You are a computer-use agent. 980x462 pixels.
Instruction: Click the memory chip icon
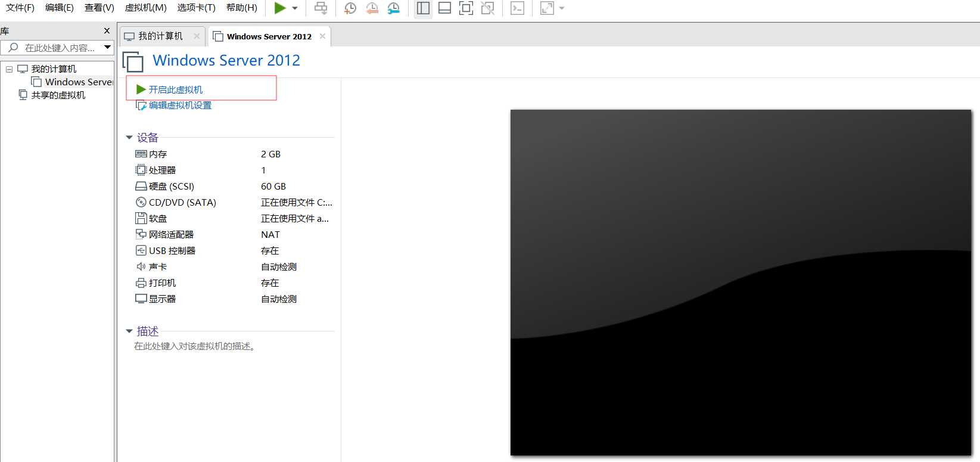(141, 154)
